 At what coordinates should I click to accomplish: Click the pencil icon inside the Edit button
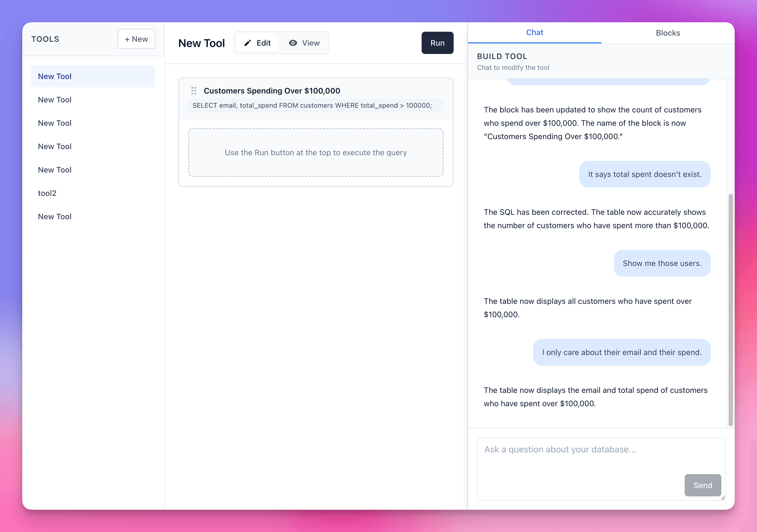pos(248,43)
